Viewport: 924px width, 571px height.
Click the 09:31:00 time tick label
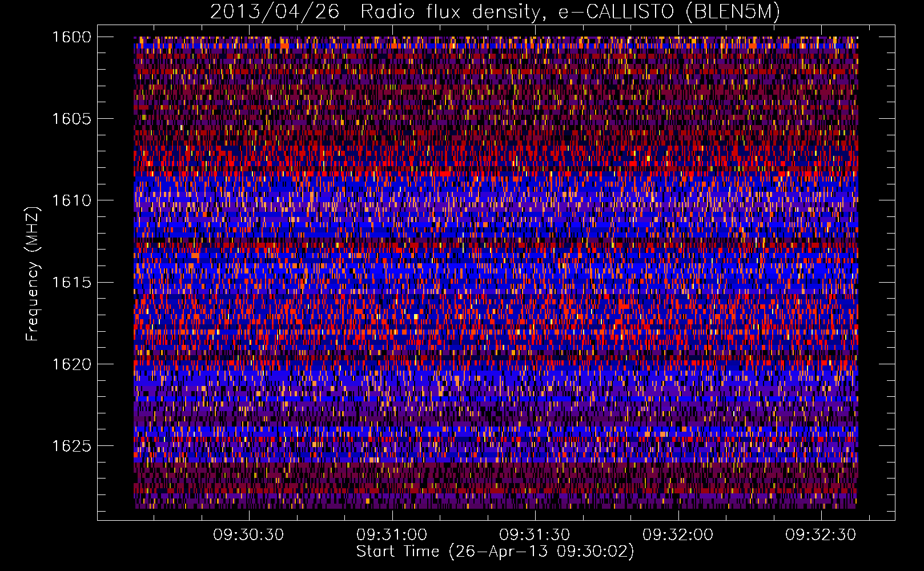pos(392,535)
